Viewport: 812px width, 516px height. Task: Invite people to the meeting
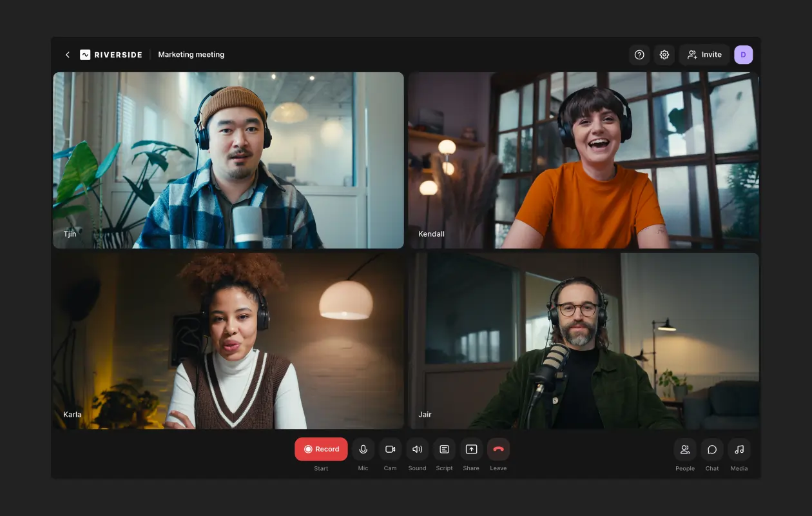[x=704, y=55]
